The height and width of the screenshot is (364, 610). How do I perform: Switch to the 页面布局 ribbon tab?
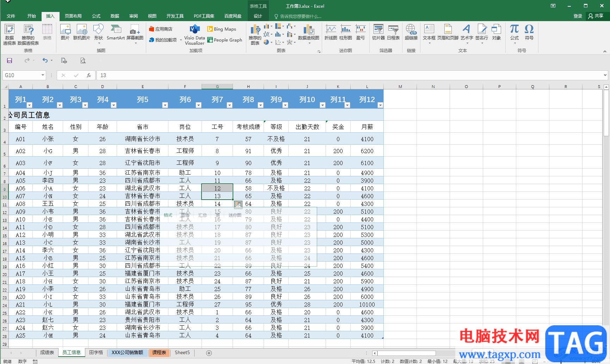[73, 16]
